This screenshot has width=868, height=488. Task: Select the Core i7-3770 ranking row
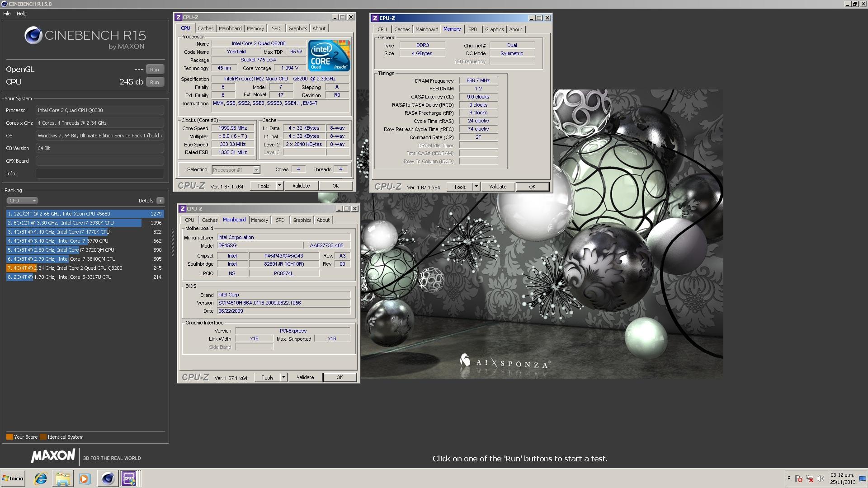[85, 241]
